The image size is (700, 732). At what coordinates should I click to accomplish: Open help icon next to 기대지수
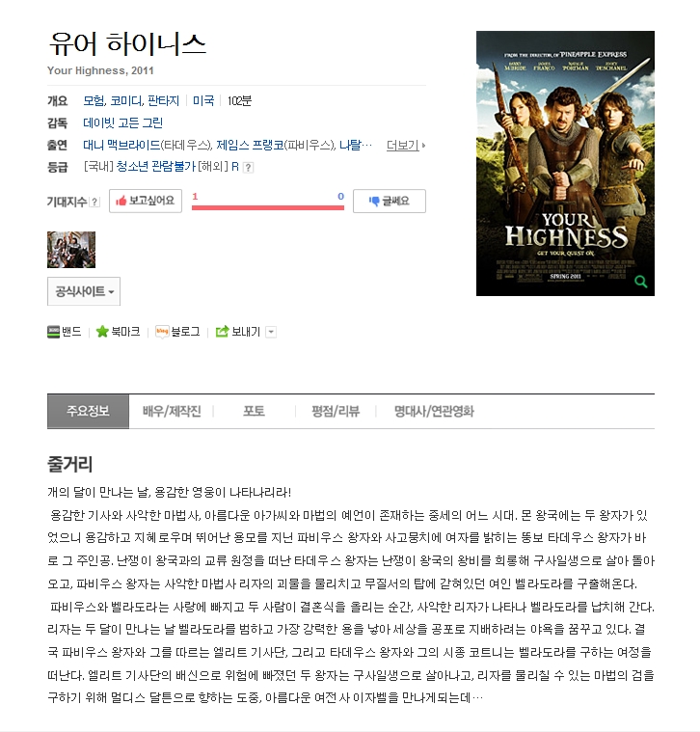[94, 202]
